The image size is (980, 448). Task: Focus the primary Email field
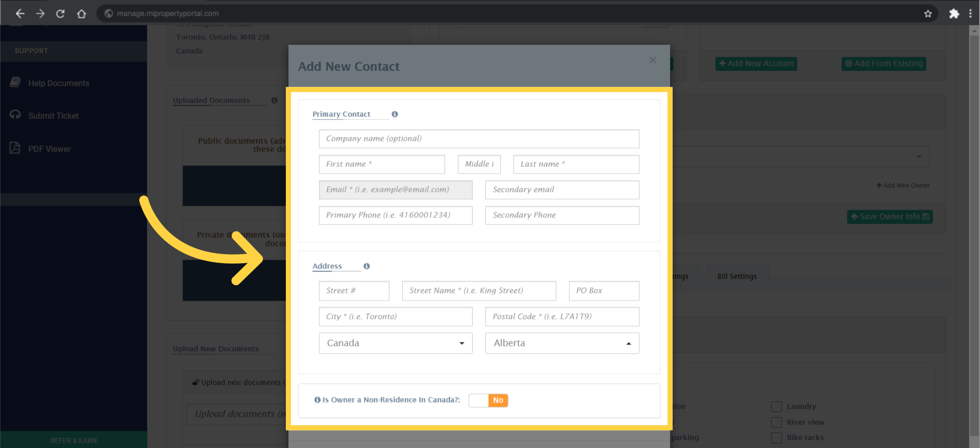tap(396, 190)
